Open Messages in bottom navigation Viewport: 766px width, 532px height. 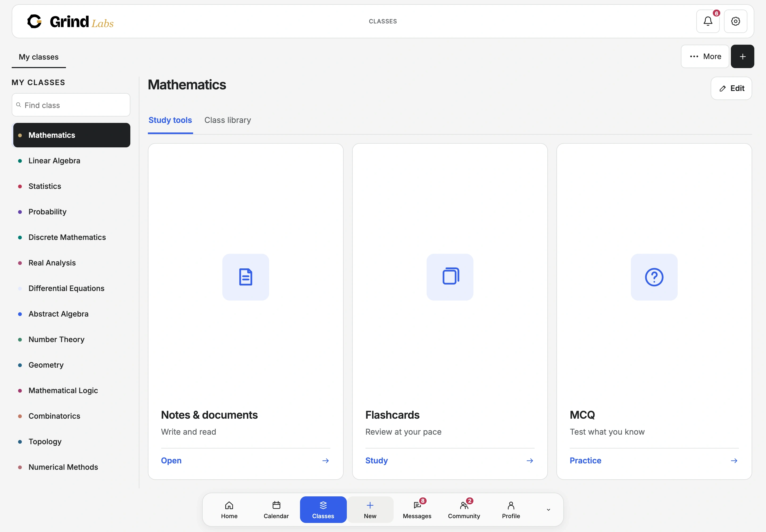(x=417, y=510)
